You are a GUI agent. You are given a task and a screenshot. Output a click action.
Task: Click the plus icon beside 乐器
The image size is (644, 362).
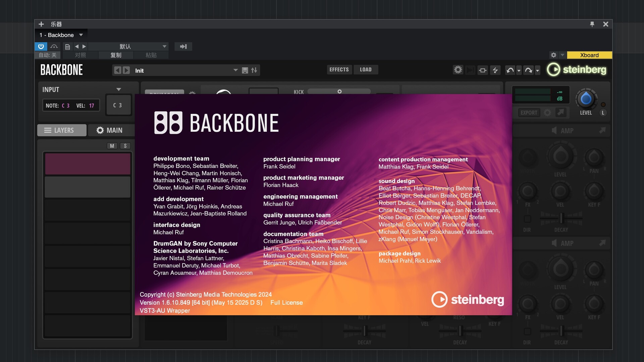(x=41, y=24)
